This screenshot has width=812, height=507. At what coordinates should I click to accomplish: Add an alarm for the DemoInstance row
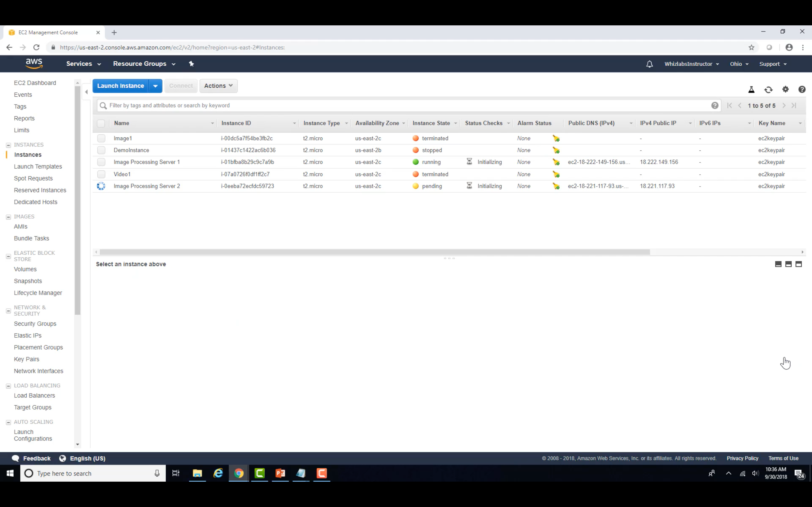pyautogui.click(x=556, y=150)
